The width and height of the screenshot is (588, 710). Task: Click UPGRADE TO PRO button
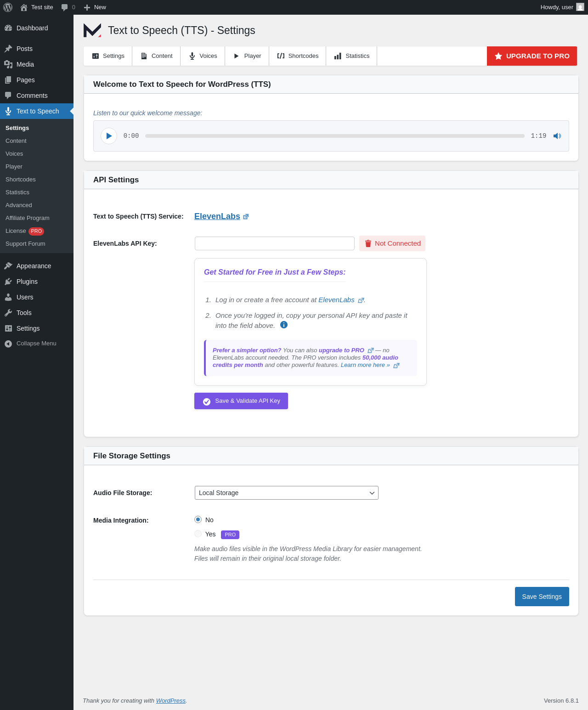[532, 56]
